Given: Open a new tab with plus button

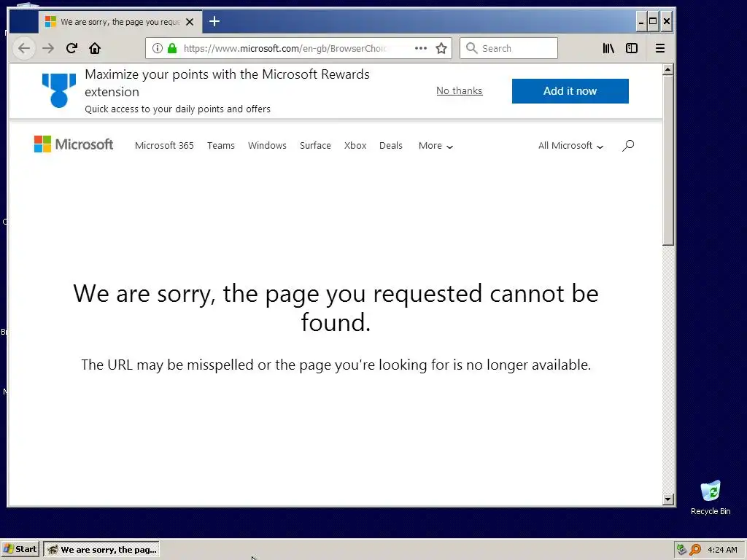Looking at the screenshot, I should pos(214,21).
